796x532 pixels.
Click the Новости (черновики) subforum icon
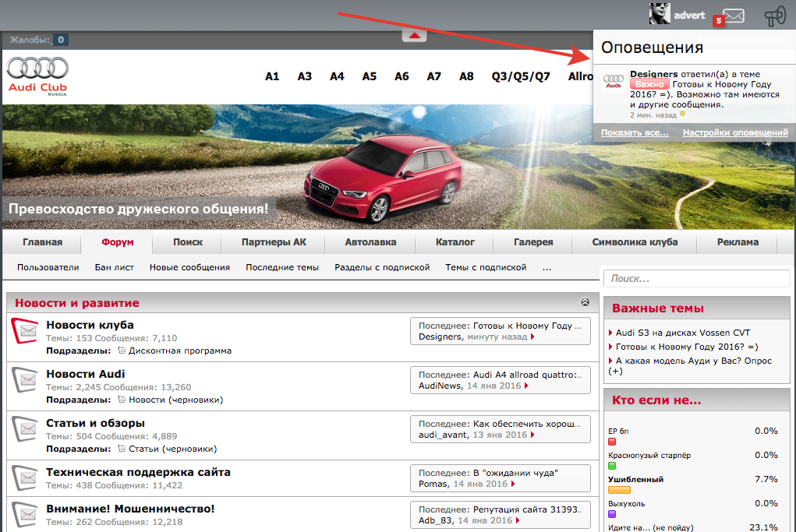click(122, 400)
